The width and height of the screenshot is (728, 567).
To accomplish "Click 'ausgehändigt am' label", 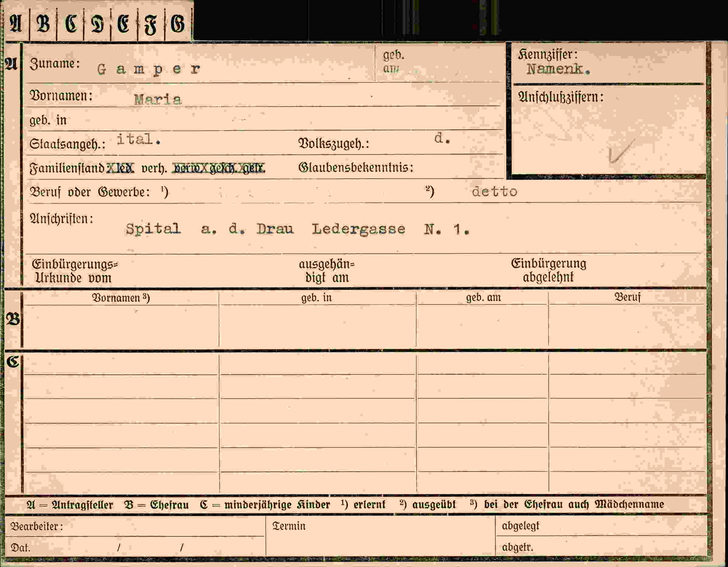I will 327,271.
